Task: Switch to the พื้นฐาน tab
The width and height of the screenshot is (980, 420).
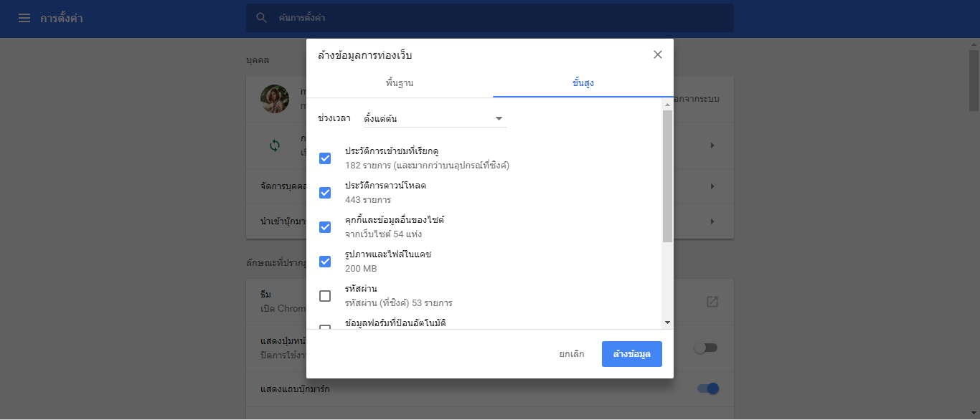Action: click(400, 83)
